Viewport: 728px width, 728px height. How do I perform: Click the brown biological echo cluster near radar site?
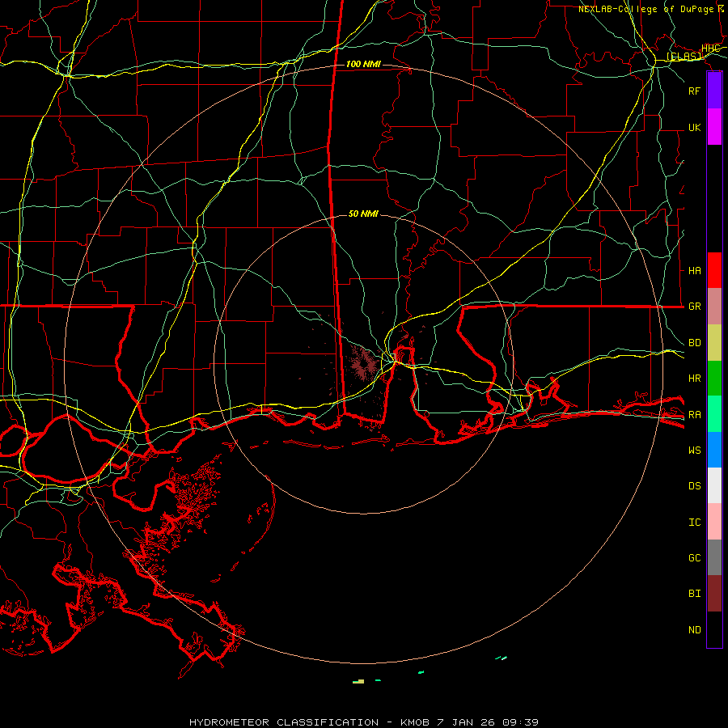[362, 363]
